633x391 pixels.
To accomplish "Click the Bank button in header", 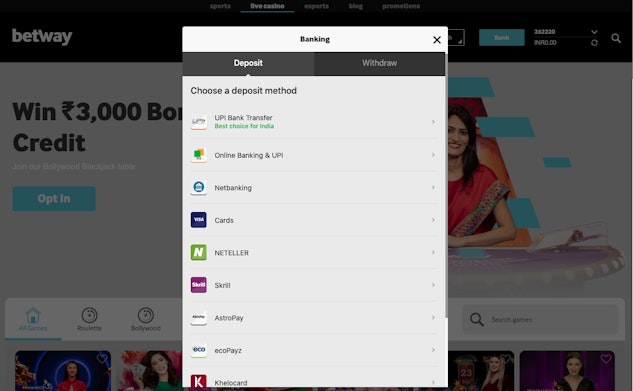I will [x=502, y=38].
